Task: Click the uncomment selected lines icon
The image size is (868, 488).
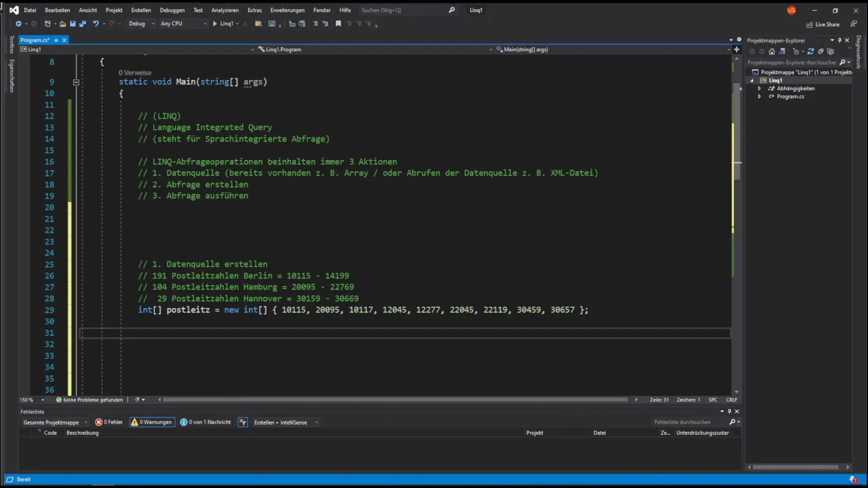Action: pyautogui.click(x=325, y=23)
